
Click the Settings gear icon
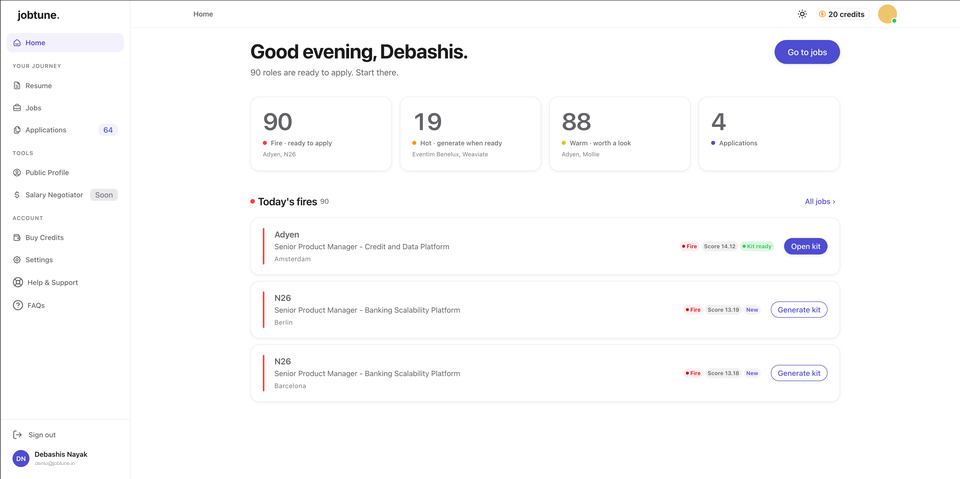click(x=17, y=260)
